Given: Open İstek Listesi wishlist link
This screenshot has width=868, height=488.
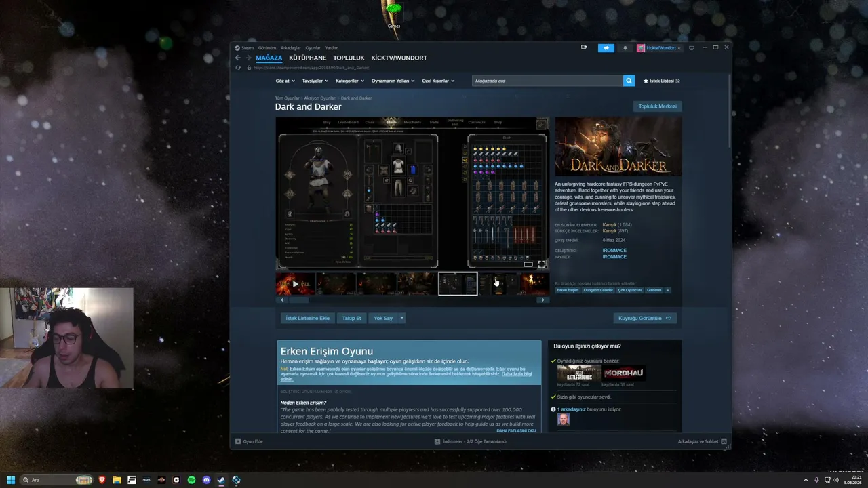Looking at the screenshot, I should point(661,81).
